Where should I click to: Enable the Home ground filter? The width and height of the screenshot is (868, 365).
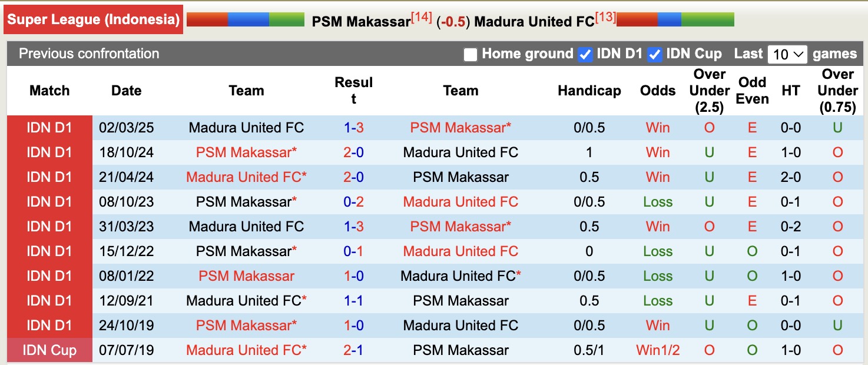(x=470, y=54)
